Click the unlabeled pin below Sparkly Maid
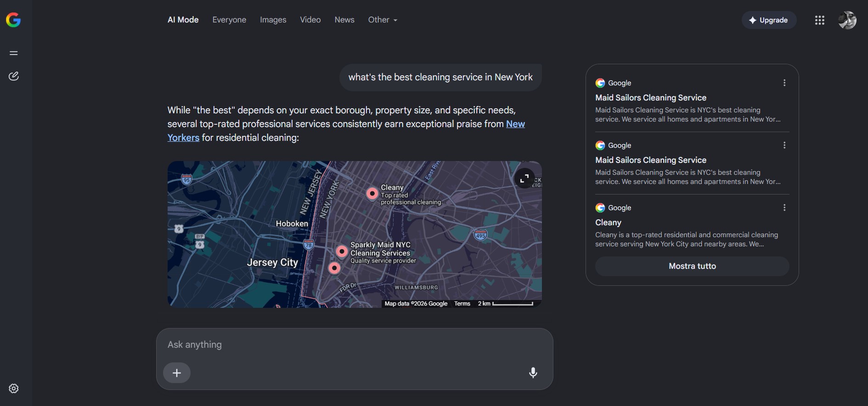The height and width of the screenshot is (406, 868). point(334,268)
